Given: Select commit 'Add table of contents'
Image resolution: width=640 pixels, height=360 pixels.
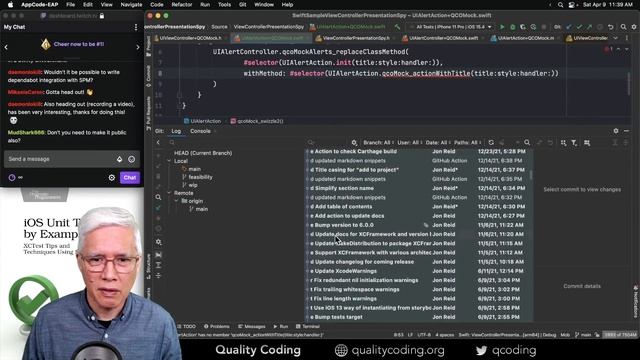Looking at the screenshot, I should (420, 207).
